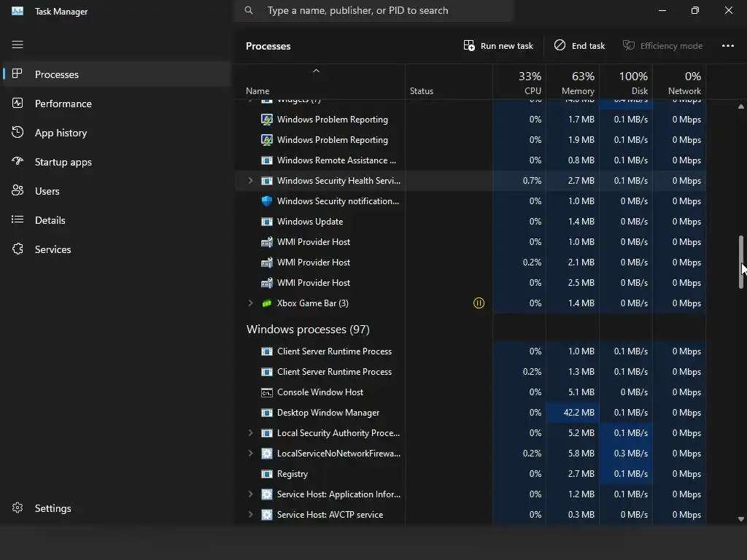Click the scrollbar up arrow
Viewport: 747px width, 560px height.
[741, 106]
